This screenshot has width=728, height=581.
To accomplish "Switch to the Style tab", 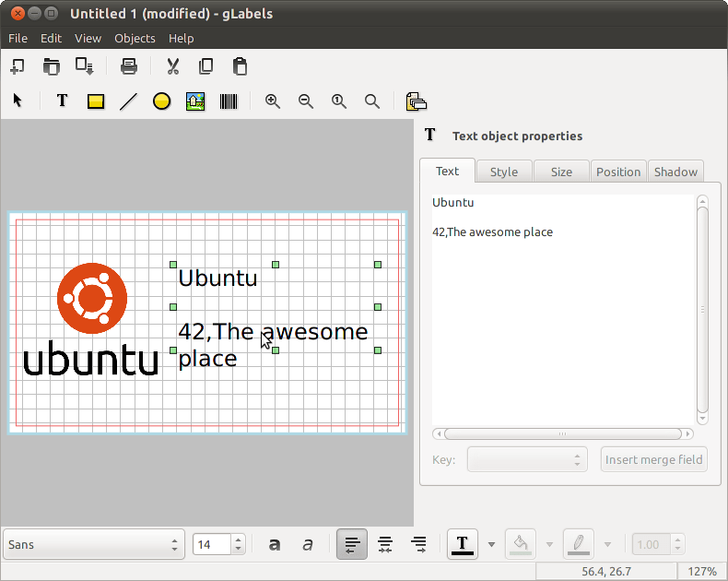I will click(504, 172).
